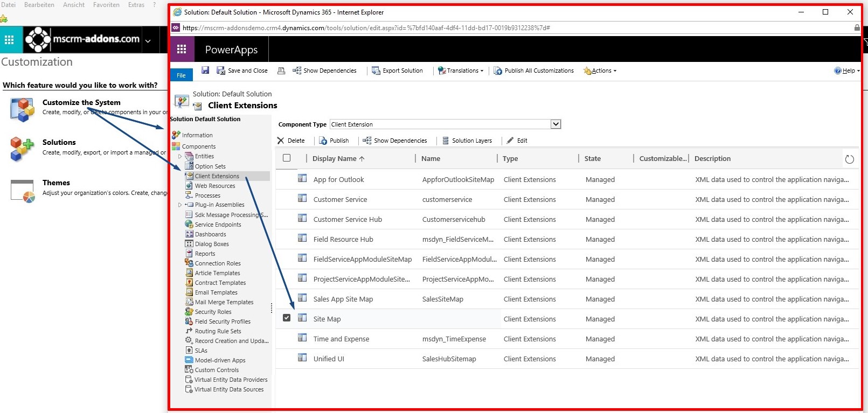This screenshot has width=868, height=413.
Task: Click the Time and Expense row icon
Action: 302,338
